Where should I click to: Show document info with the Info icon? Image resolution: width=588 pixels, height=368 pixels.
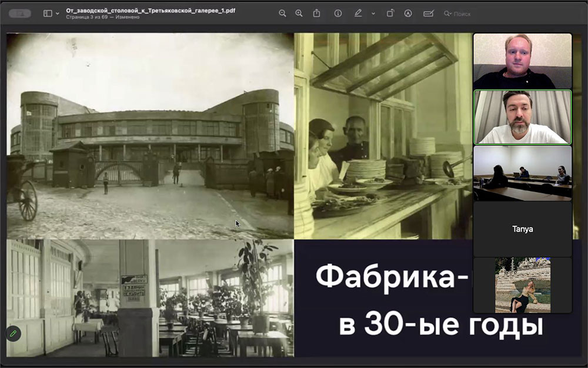339,13
